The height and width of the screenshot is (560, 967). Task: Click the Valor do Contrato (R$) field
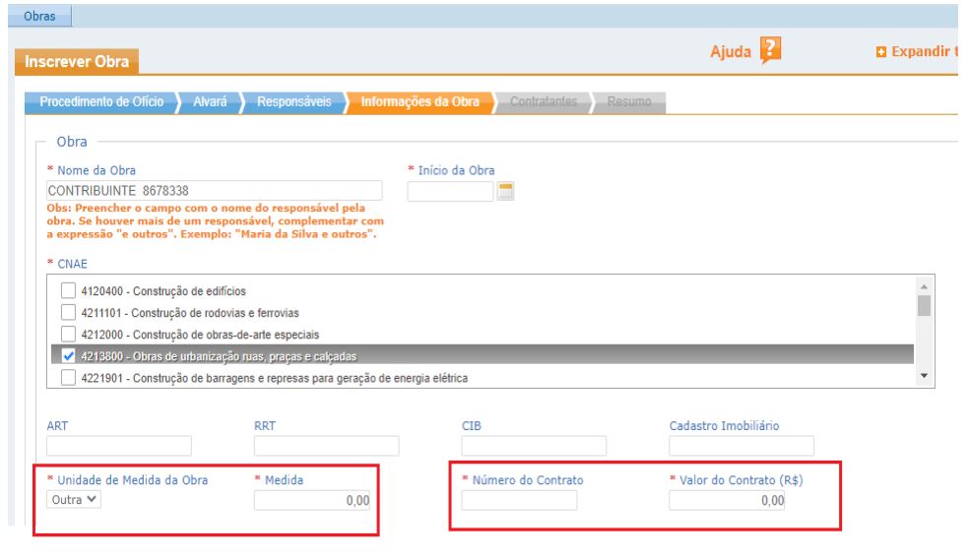(x=727, y=501)
